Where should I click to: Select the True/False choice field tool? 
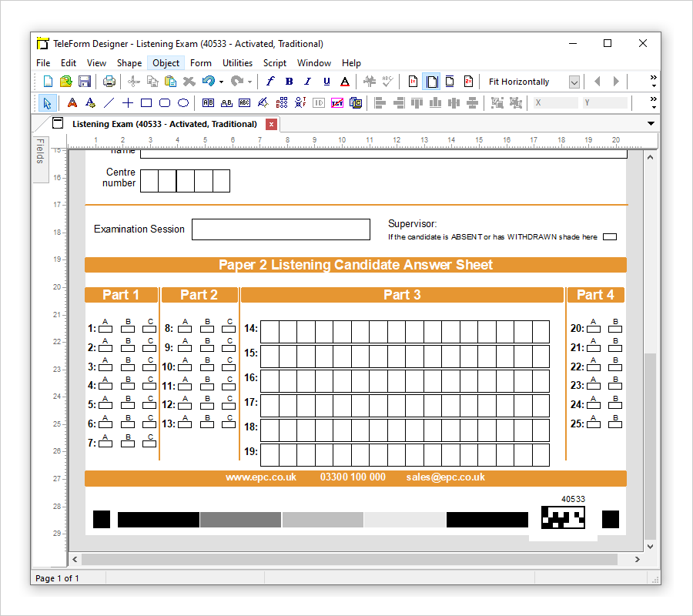pos(300,103)
